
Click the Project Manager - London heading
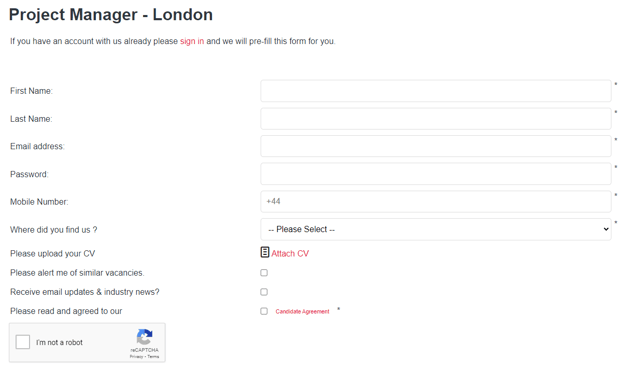tap(111, 15)
